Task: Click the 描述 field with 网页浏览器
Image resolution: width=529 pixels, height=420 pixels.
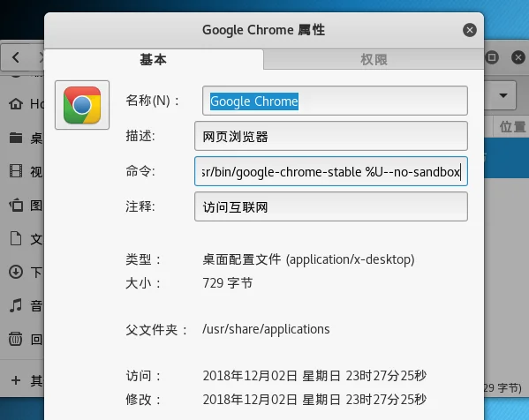Action: 331,136
